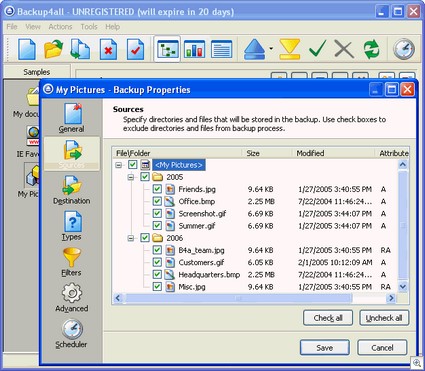The width and height of the screenshot is (425, 371).
Task: Click the green checkmark Test icon
Action: click(x=317, y=49)
